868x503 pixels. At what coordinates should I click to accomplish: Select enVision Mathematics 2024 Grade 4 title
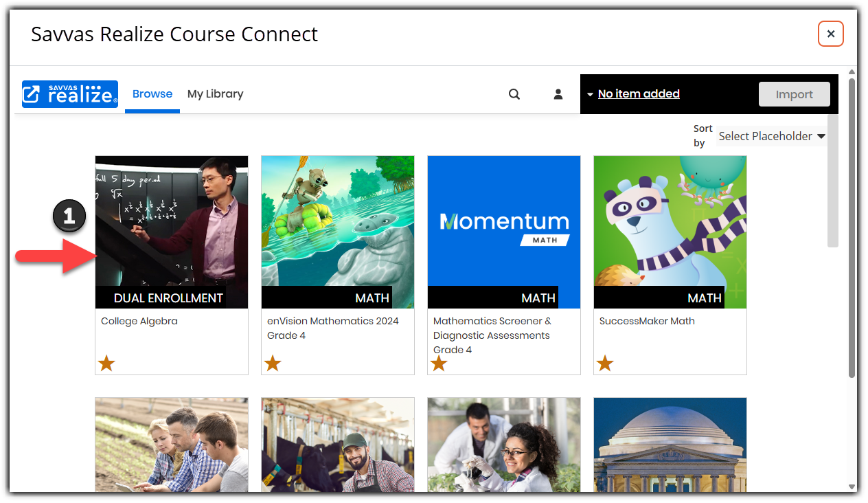(x=333, y=328)
